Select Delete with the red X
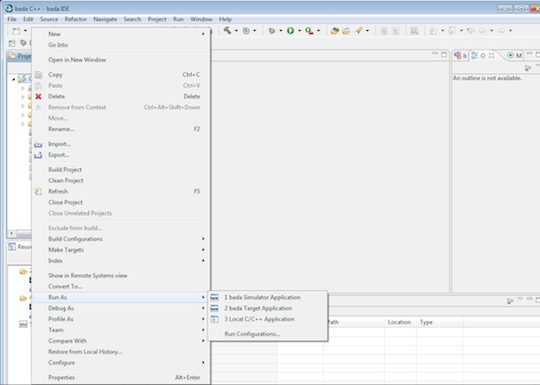540x385 pixels. [x=121, y=97]
